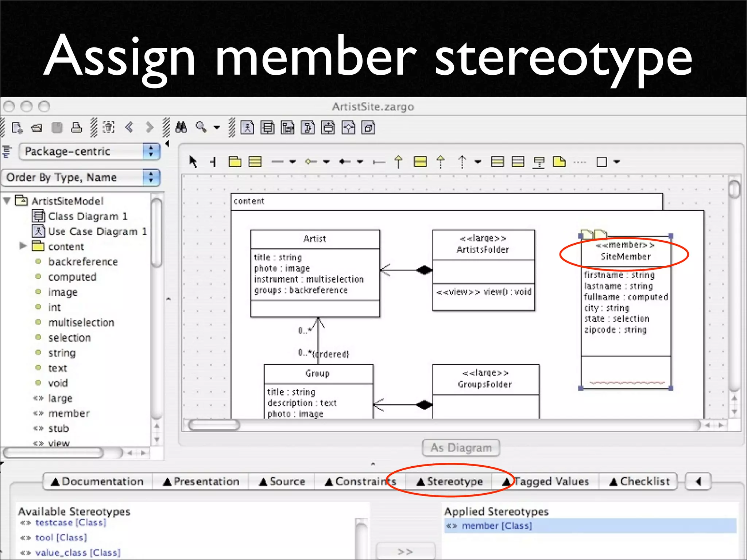Viewport: 747px width, 560px height.
Task: Switch to the Stereotype tab
Action: [450, 481]
